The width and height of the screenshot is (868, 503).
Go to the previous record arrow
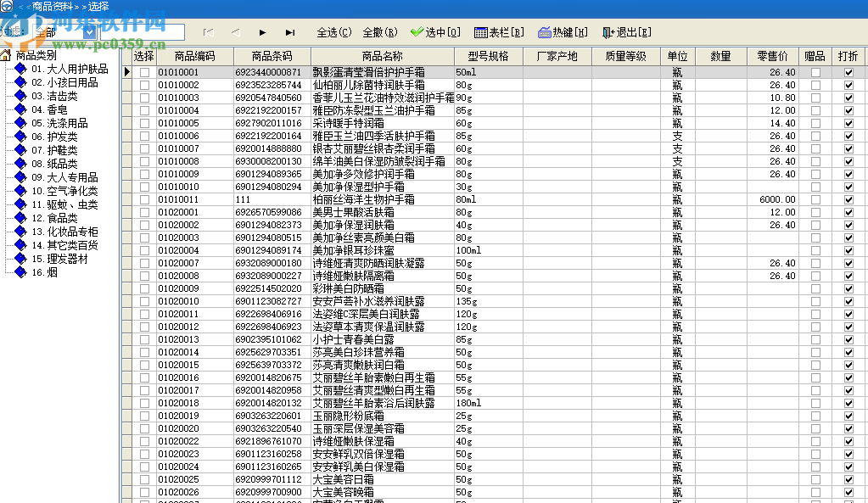pos(236,32)
